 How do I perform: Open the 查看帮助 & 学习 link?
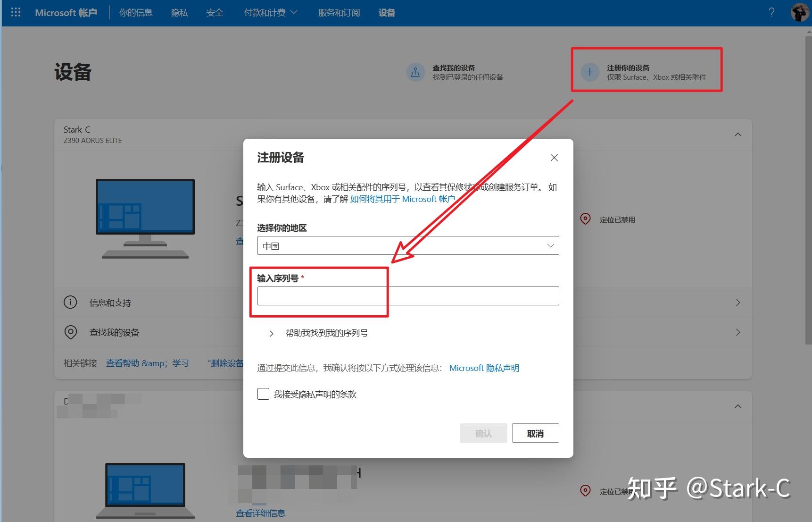click(x=147, y=363)
